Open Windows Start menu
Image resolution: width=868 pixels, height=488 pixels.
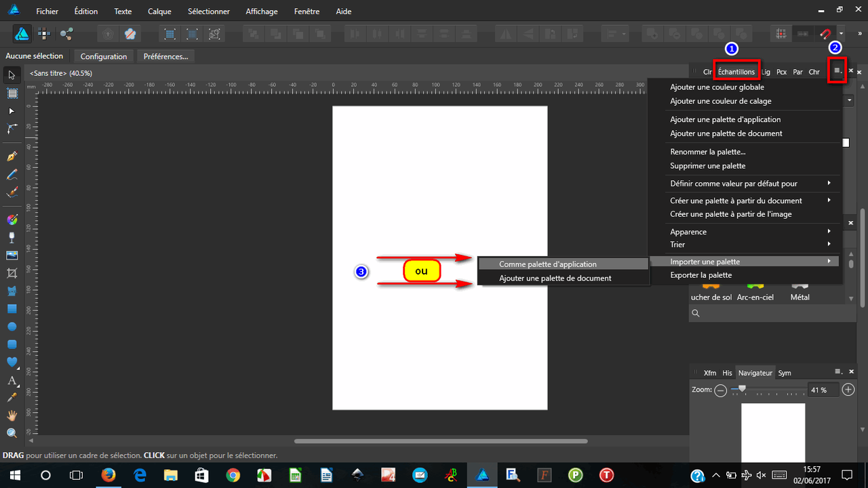click(15, 475)
